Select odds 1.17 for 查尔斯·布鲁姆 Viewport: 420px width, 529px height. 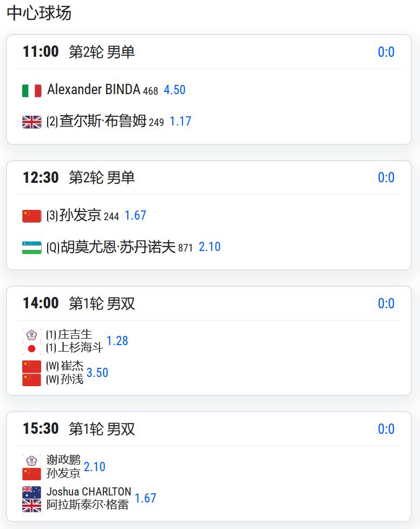tap(180, 121)
